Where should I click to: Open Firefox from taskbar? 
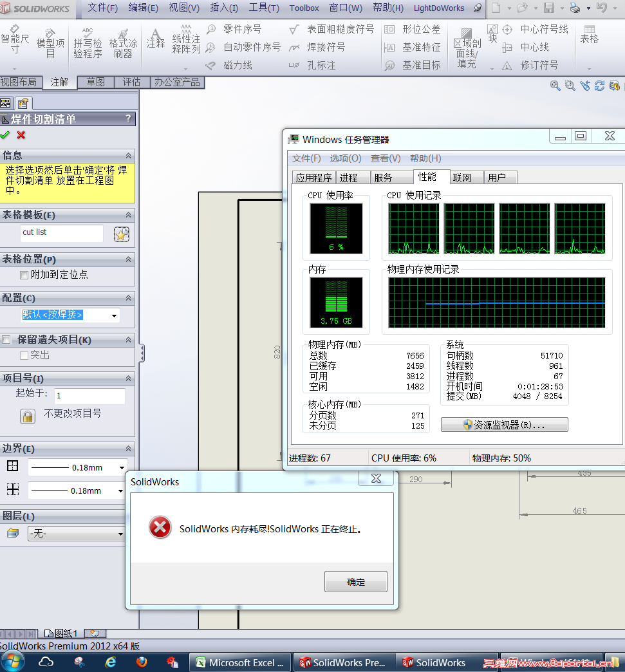click(x=142, y=662)
